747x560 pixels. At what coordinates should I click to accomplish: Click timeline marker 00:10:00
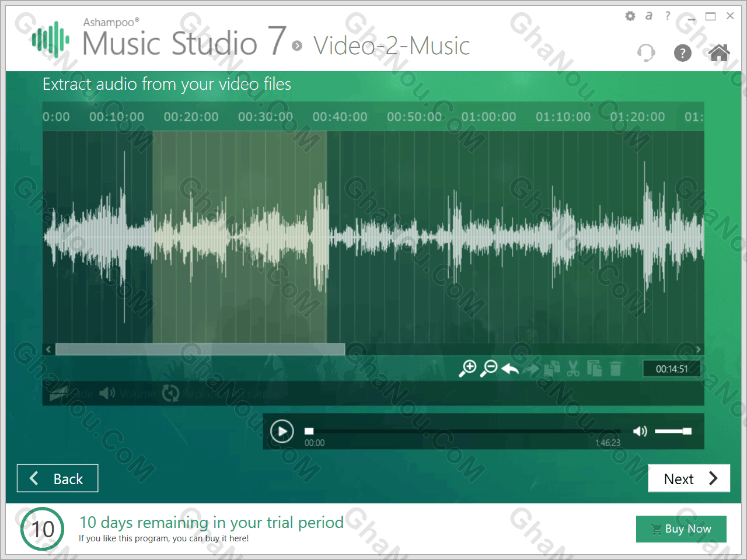(117, 117)
